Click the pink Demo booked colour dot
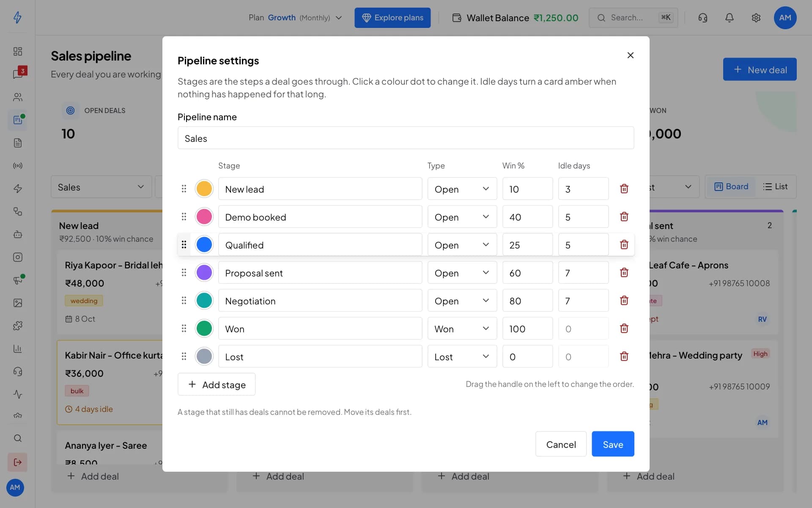This screenshot has height=508, width=812. tap(204, 217)
